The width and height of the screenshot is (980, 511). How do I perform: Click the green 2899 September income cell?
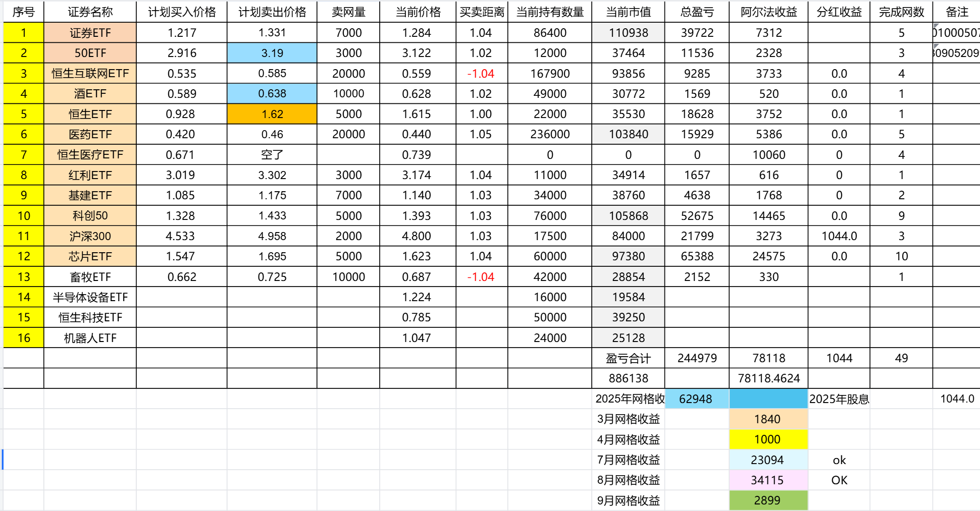click(x=767, y=500)
